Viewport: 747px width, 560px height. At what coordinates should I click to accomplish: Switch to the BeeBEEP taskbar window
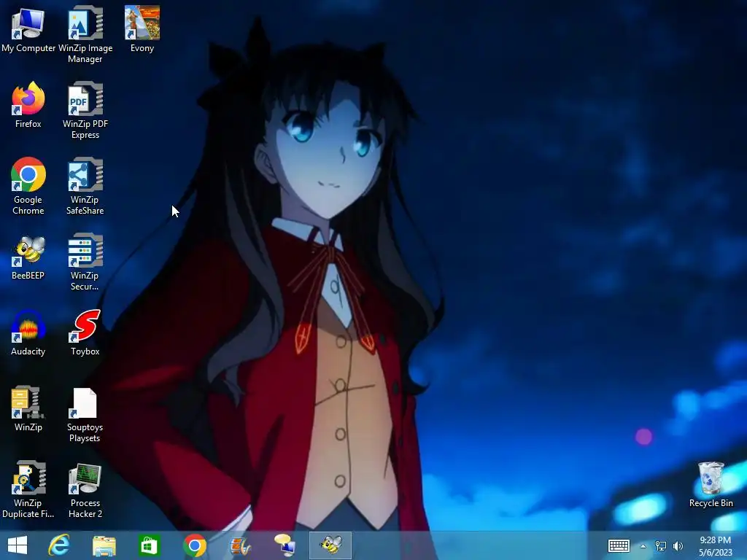[x=330, y=545]
